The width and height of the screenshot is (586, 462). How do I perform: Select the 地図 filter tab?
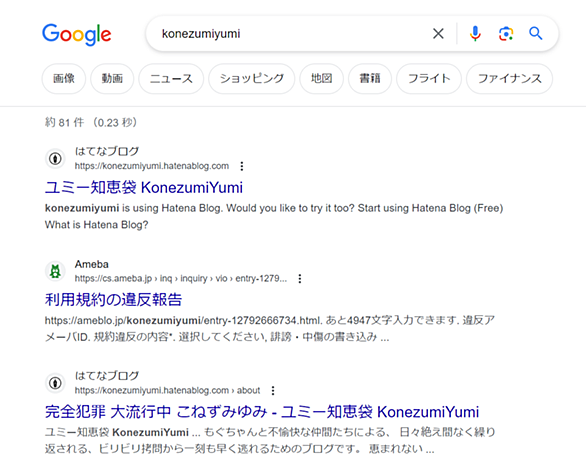321,78
